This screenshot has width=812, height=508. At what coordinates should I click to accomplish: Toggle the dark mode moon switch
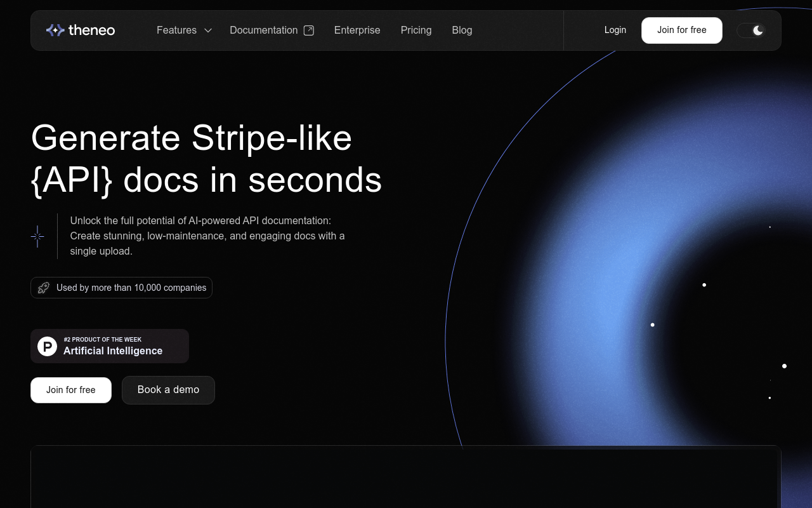751,30
